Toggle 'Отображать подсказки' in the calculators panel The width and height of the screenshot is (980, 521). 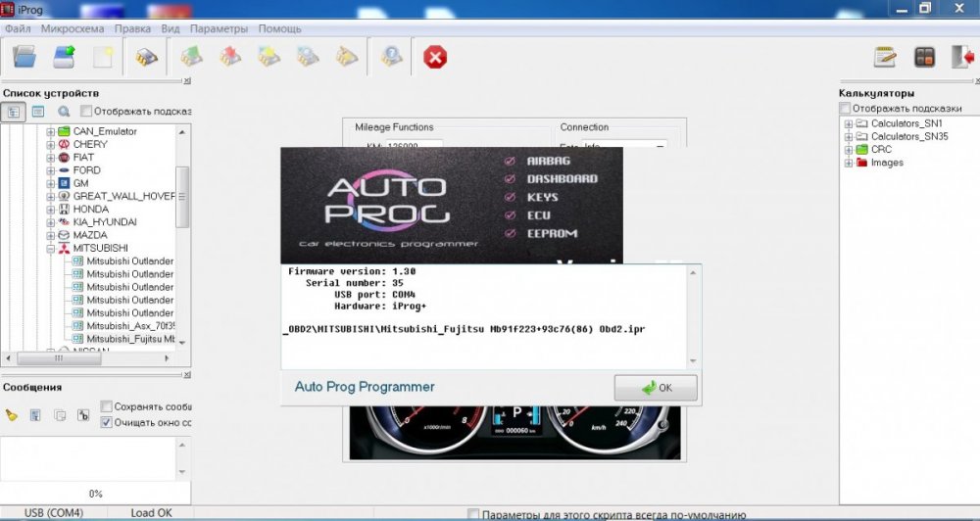(x=846, y=108)
